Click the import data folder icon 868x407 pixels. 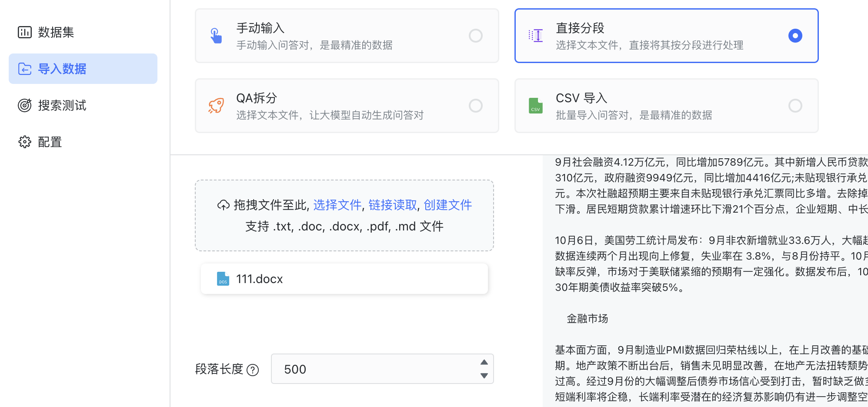(25, 69)
